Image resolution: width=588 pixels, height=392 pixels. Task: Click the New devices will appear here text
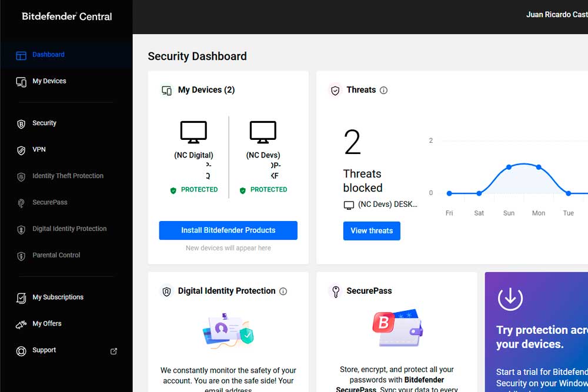click(228, 248)
